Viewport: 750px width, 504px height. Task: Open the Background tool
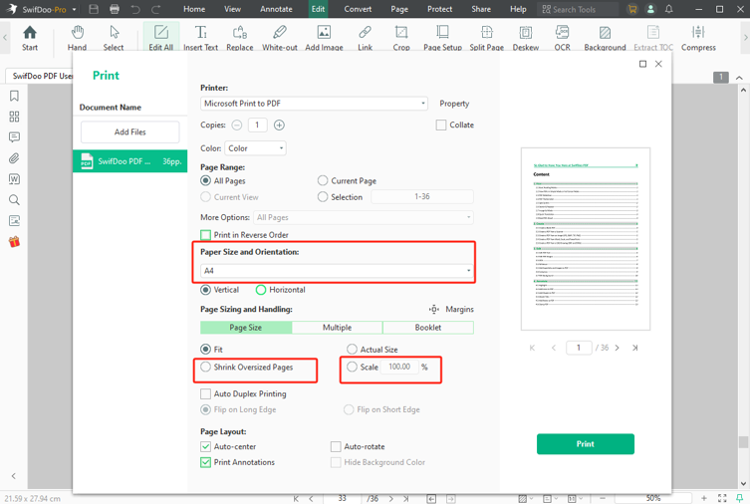pos(605,37)
